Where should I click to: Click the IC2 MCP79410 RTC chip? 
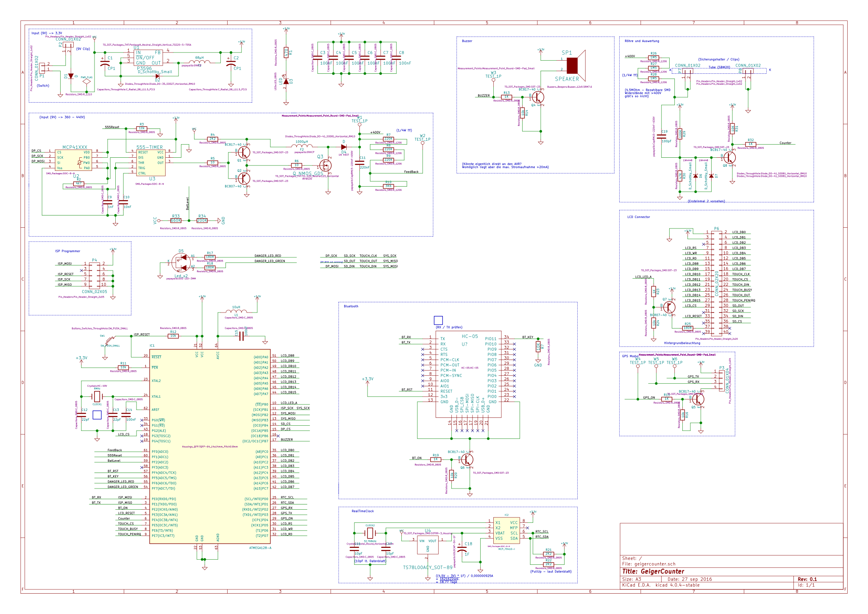[506, 530]
